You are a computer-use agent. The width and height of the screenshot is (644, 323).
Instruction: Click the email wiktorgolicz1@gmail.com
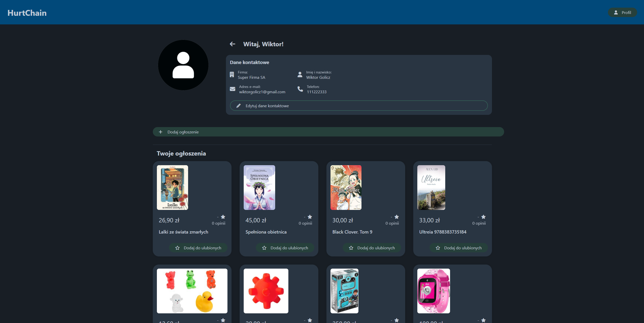[x=262, y=92]
